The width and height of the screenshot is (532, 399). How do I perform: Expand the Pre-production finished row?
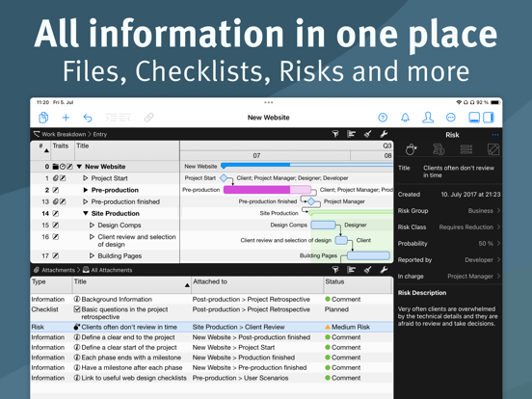pos(86,201)
